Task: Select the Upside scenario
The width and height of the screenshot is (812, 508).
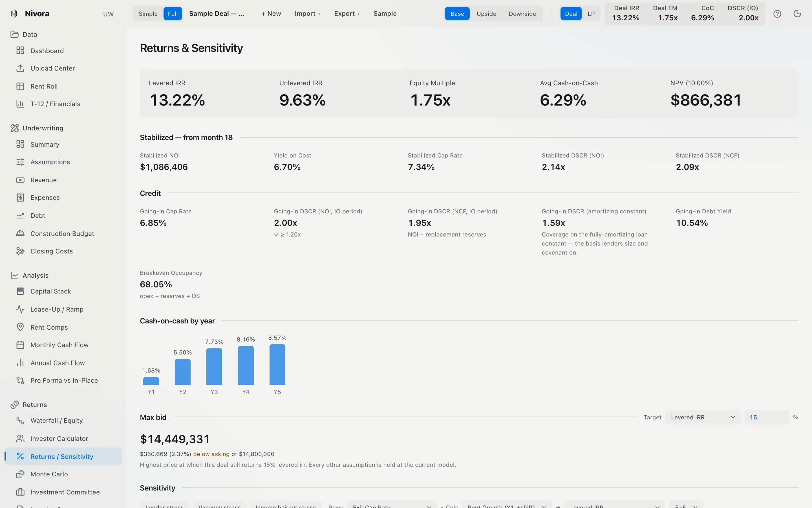Action: tap(486, 14)
